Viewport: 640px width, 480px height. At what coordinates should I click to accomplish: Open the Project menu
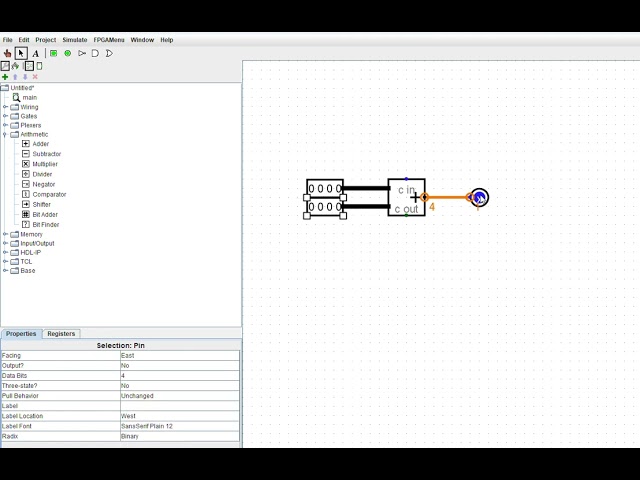46,40
